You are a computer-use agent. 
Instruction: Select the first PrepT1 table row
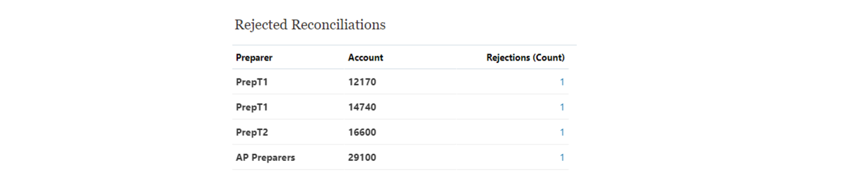(400, 82)
